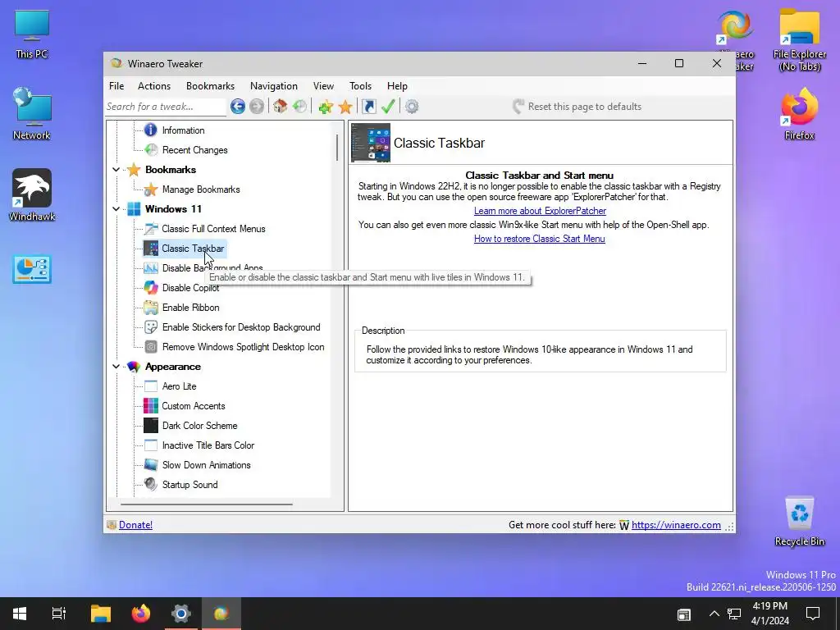Open the View menu

tap(323, 86)
